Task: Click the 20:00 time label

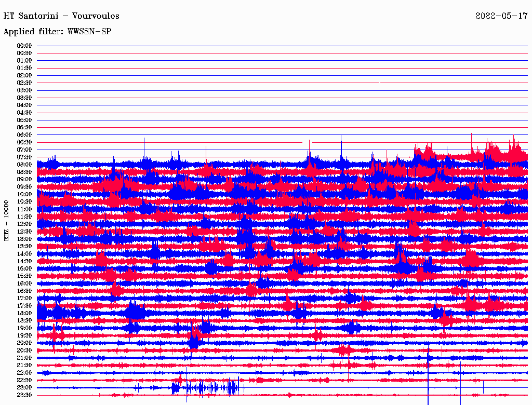Action: (24, 343)
